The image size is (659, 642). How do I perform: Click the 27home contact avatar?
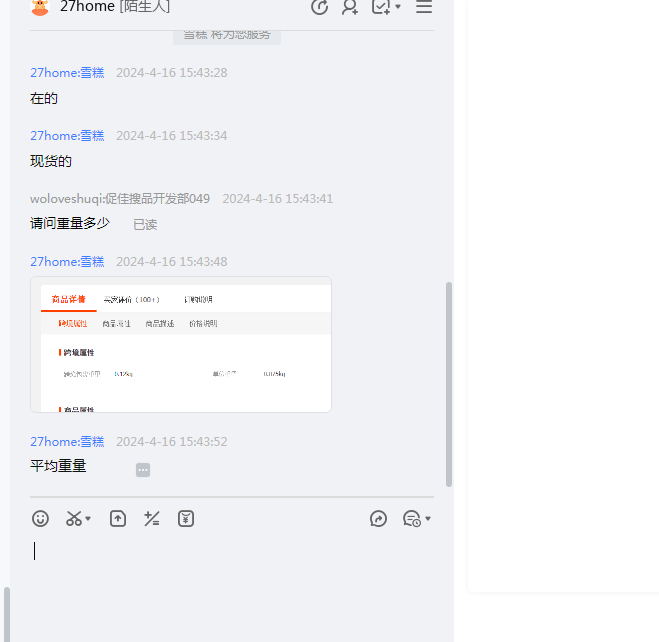[40, 7]
